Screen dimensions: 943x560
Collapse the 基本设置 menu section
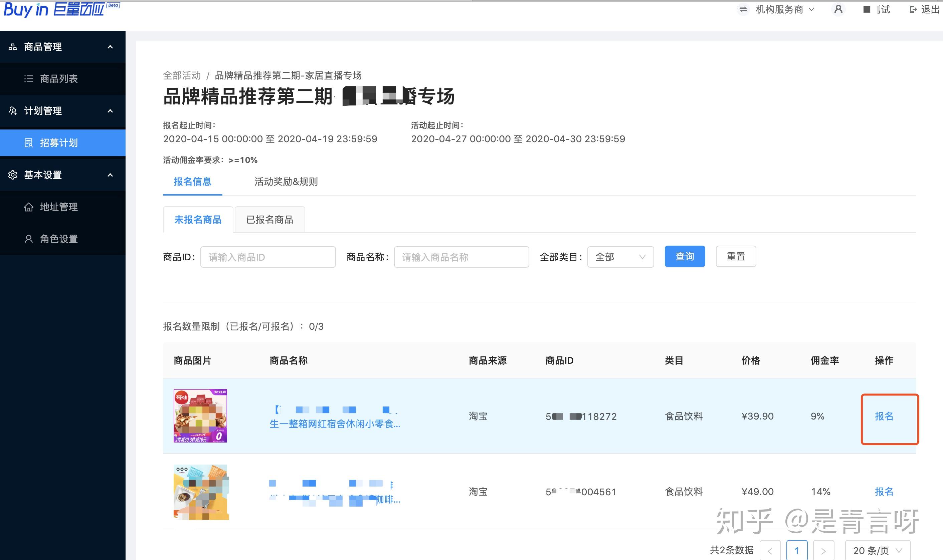110,175
